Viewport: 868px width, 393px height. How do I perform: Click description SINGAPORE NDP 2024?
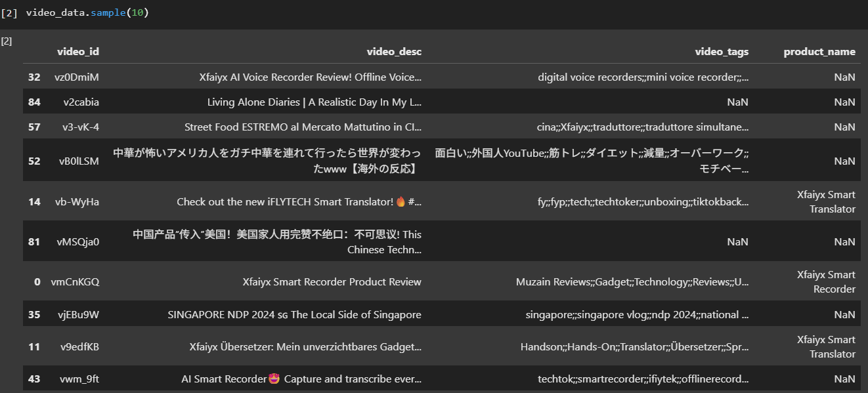coord(295,315)
